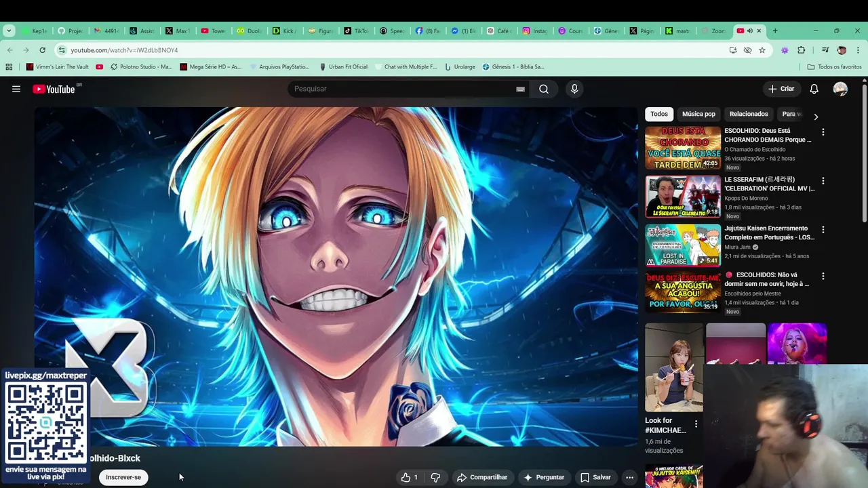868x488 pixels.
Task: Open YouTube notifications bell
Action: tap(814, 89)
